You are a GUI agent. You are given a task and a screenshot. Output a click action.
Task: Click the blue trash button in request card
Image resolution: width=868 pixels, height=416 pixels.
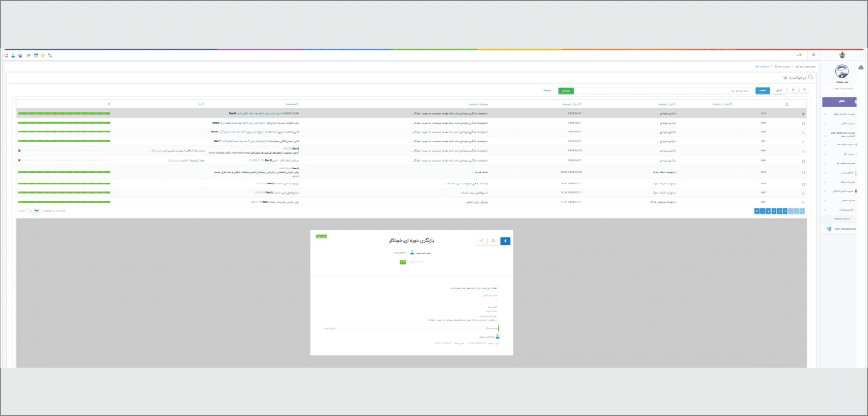tap(505, 241)
